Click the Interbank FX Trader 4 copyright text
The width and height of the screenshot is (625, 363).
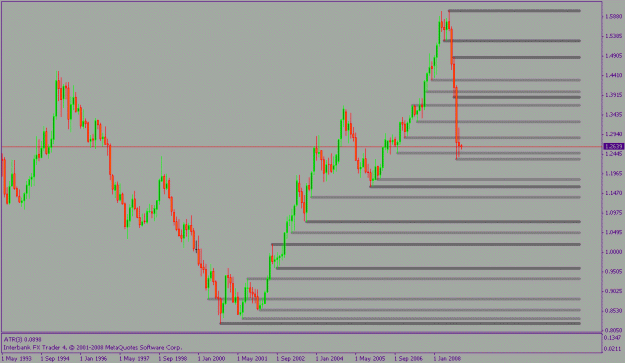[93, 347]
